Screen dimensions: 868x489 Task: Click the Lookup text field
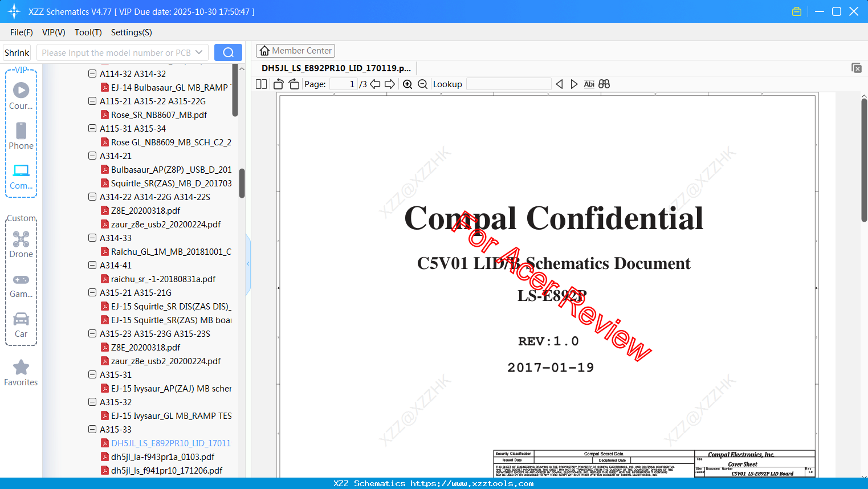click(509, 84)
